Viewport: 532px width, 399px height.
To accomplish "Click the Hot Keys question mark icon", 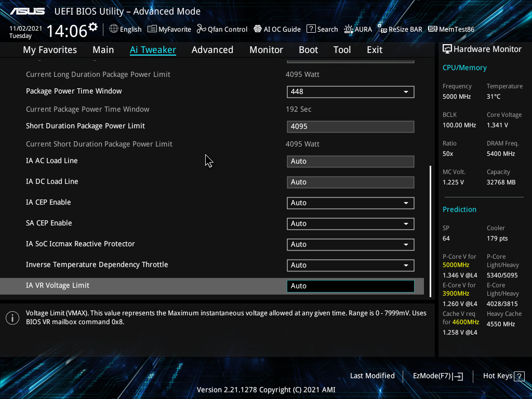I will pos(519,376).
